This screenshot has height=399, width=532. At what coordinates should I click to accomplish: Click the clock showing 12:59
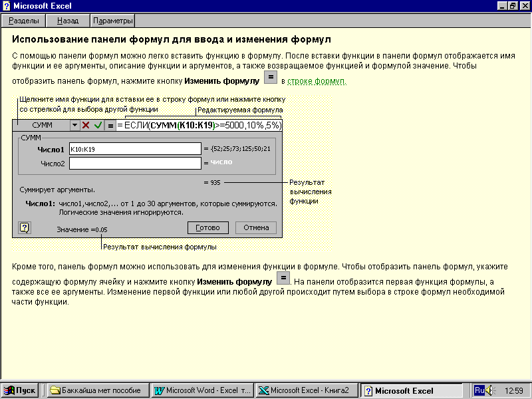click(x=513, y=390)
